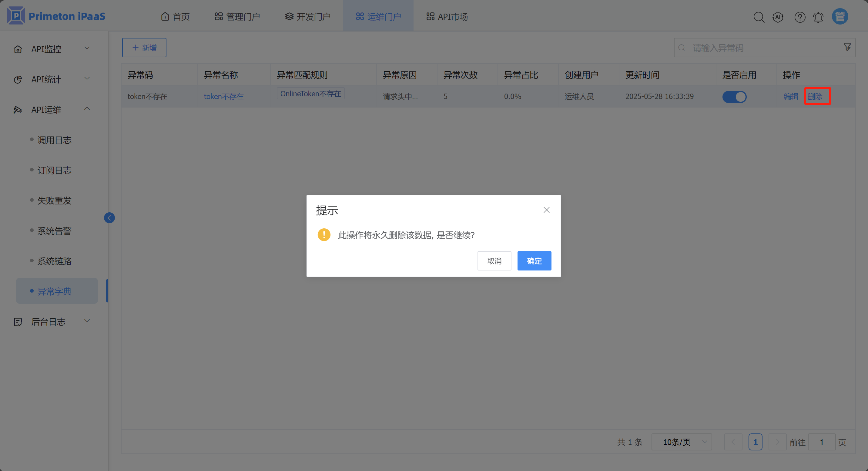Open the 调用日志 menu item
Image resolution: width=868 pixels, height=471 pixels.
(54, 140)
